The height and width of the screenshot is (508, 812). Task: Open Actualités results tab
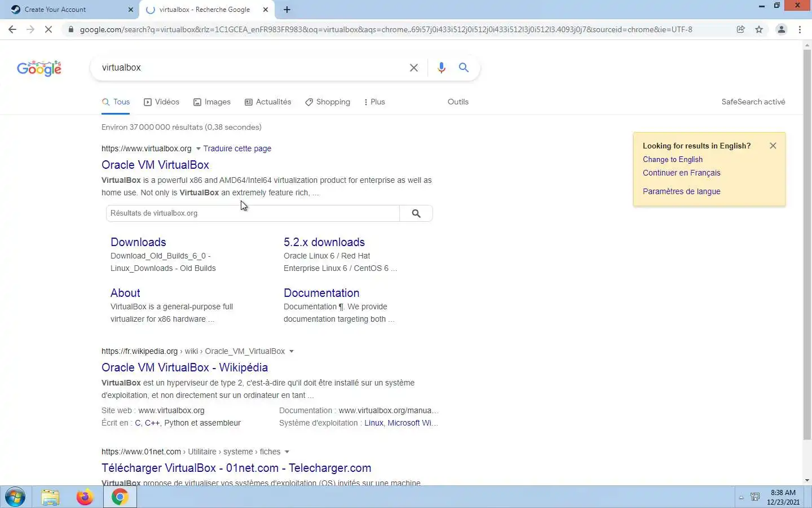coord(268,102)
